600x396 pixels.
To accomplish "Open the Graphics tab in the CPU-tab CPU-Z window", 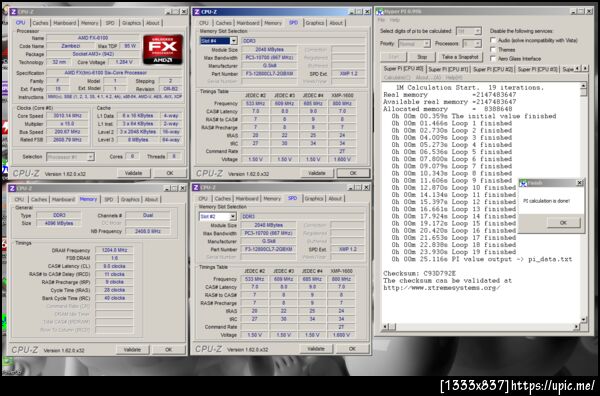I will click(x=131, y=23).
